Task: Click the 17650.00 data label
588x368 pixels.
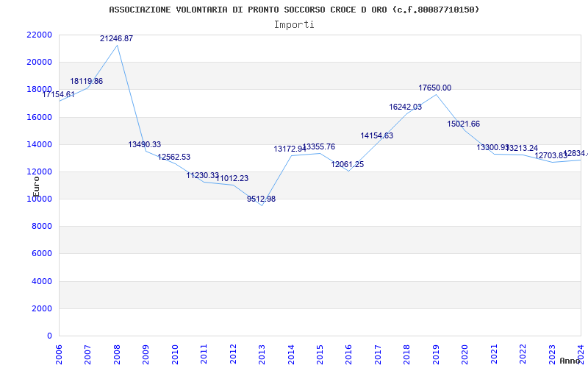Action: 435,88
